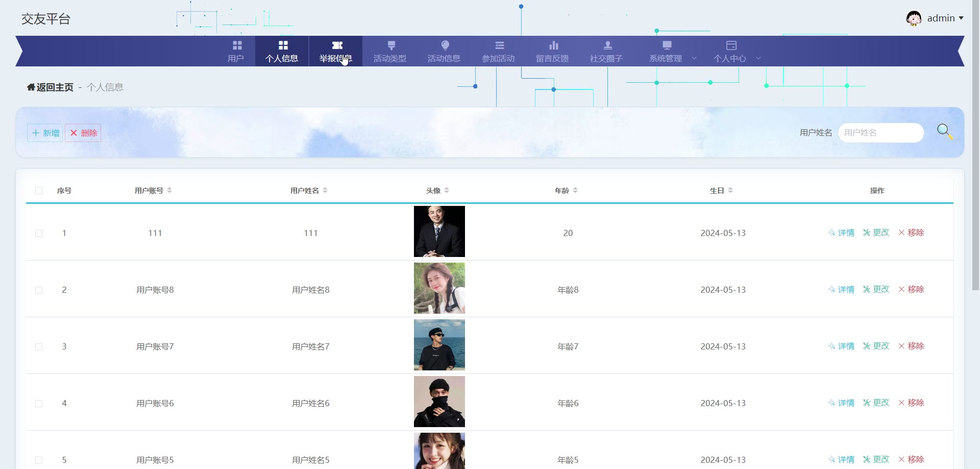Viewport: 980px width, 469px height.
Task: Sort table by 年龄 column arrows
Action: [575, 191]
